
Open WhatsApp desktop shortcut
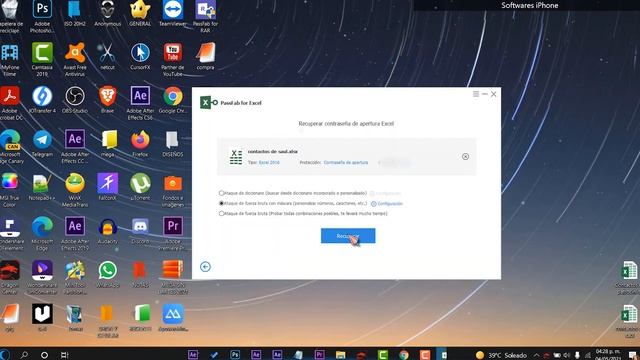(107, 274)
